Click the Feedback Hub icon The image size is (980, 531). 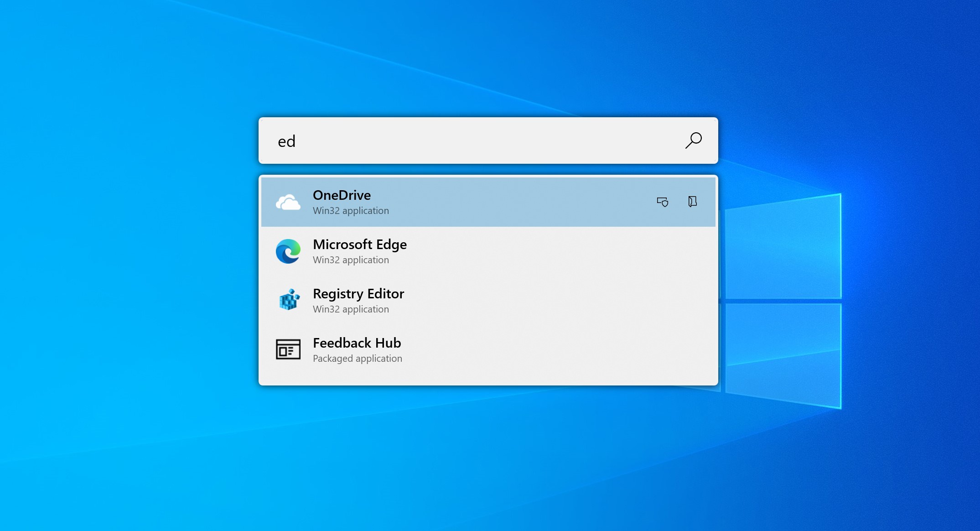coord(288,349)
